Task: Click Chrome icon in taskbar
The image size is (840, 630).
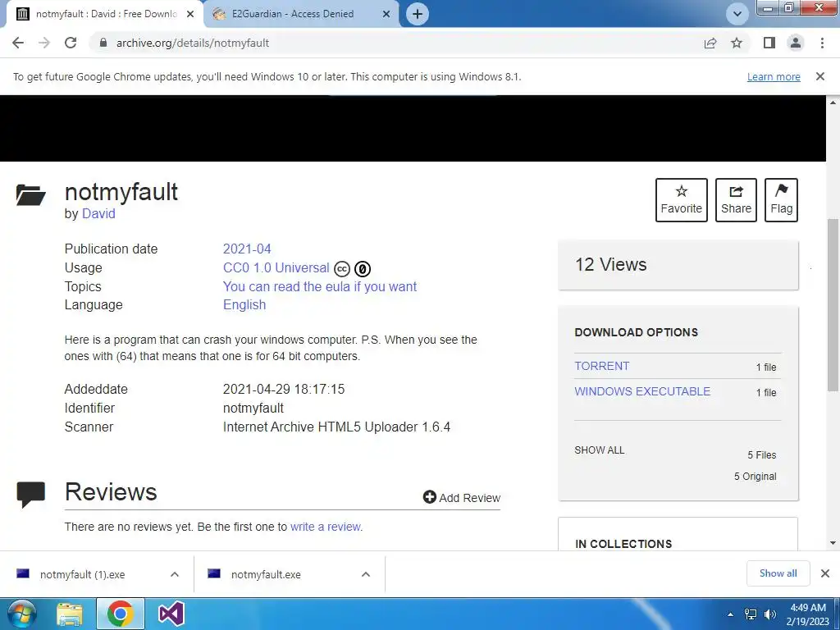Action: coord(121,614)
